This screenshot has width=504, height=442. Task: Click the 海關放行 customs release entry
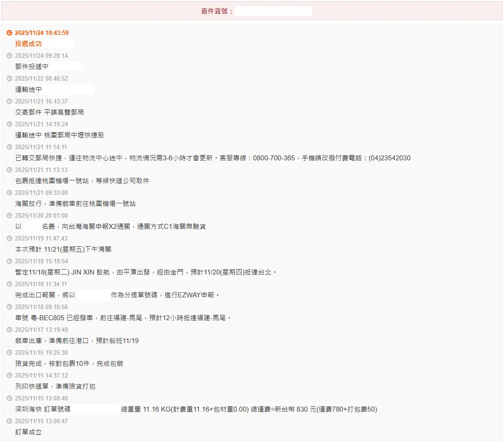tap(75, 204)
